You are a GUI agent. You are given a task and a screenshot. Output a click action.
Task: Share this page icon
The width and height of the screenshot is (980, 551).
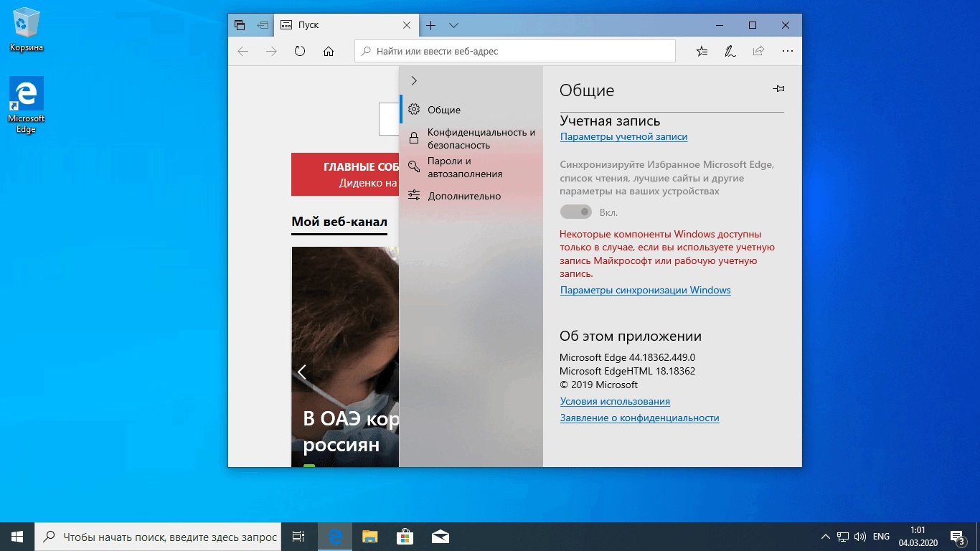(x=758, y=51)
